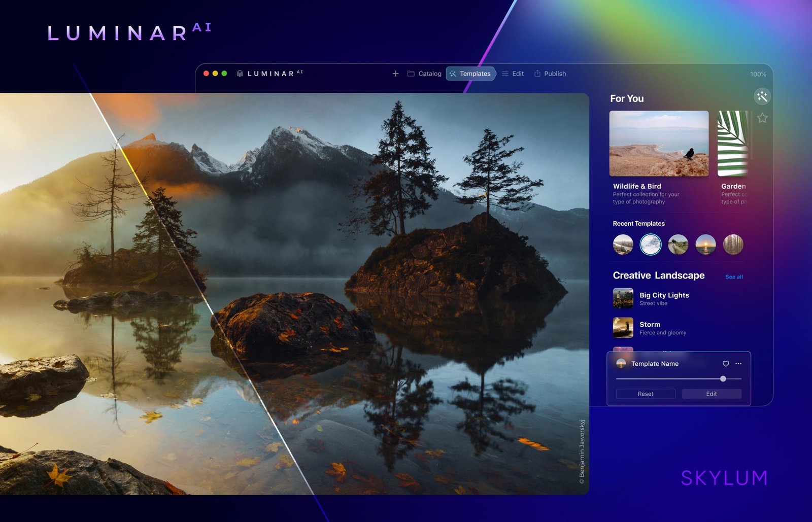This screenshot has width=812, height=522.
Task: Open the Catalog tab
Action: click(x=424, y=74)
